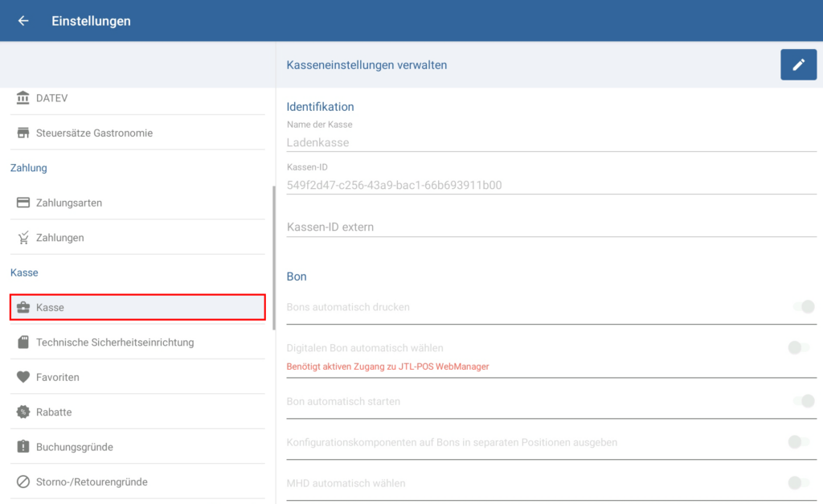823x504 pixels.
Task: Click the Zahlungen cart icon
Action: 23,238
